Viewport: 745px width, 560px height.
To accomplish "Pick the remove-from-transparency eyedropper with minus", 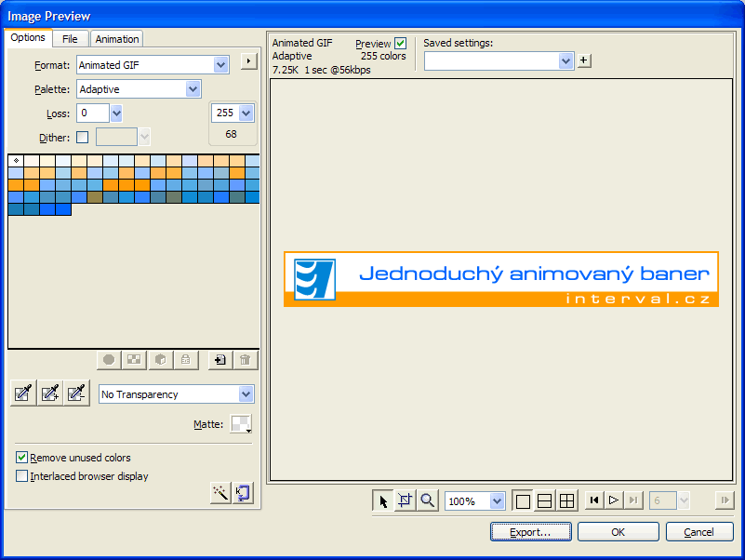I will tap(76, 393).
